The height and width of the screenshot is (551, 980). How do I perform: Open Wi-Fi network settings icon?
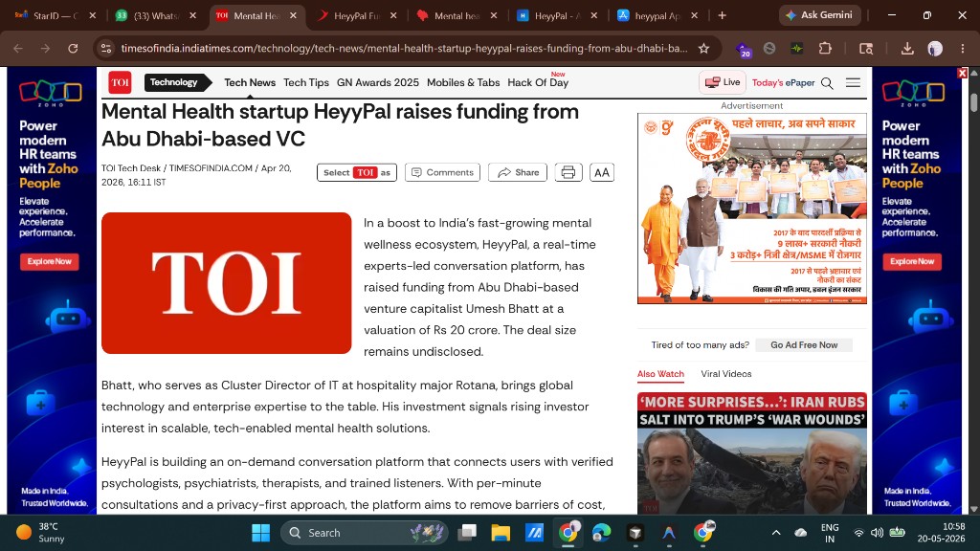(858, 533)
